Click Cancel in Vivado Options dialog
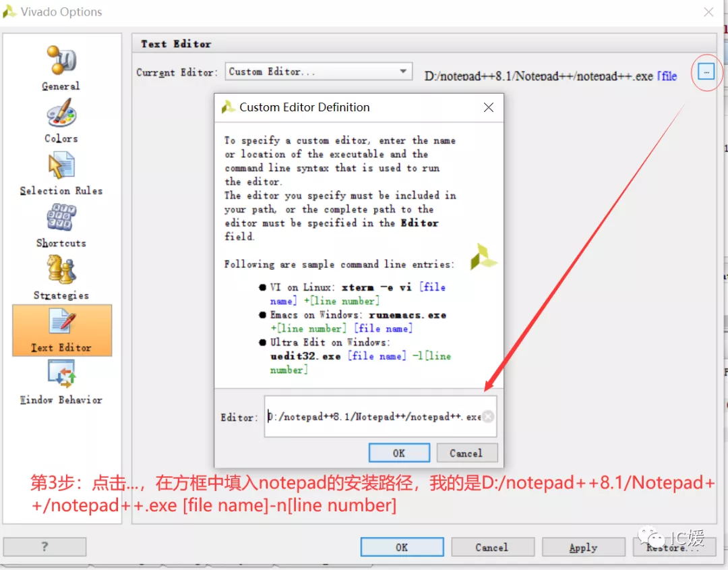Image resolution: width=728 pixels, height=570 pixels. coord(493,547)
